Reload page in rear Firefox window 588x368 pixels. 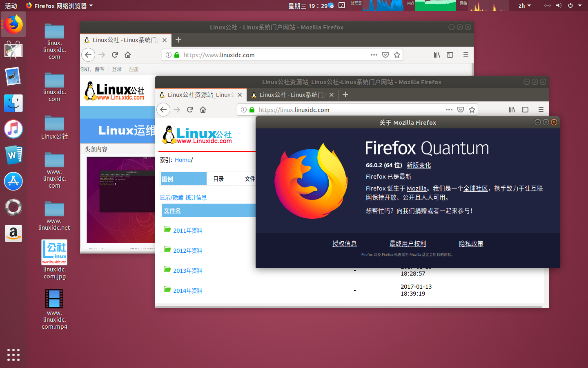115,55
